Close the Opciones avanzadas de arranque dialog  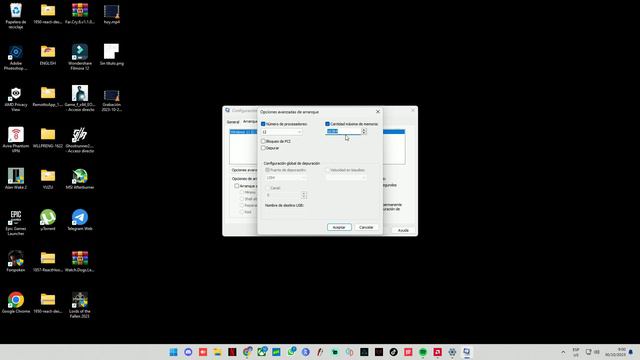[x=378, y=111]
